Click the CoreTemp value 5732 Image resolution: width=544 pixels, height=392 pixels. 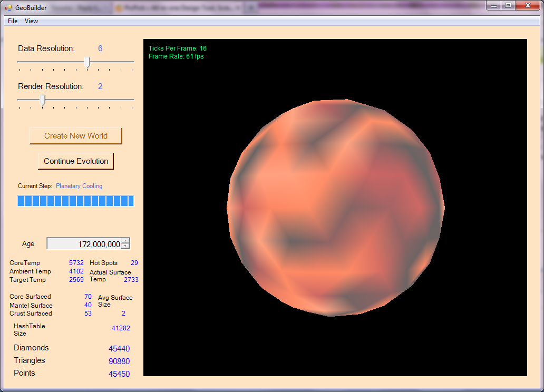[x=76, y=262]
